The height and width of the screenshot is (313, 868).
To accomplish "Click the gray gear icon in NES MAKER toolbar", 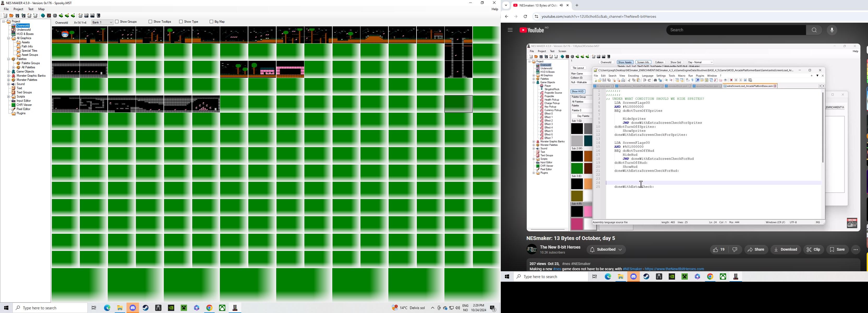I will click(x=55, y=15).
